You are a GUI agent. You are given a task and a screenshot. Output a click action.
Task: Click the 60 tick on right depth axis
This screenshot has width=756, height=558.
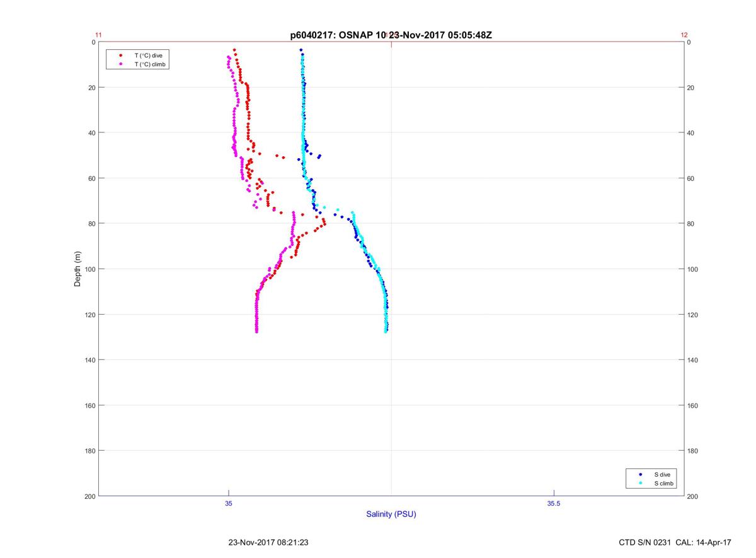coord(691,178)
